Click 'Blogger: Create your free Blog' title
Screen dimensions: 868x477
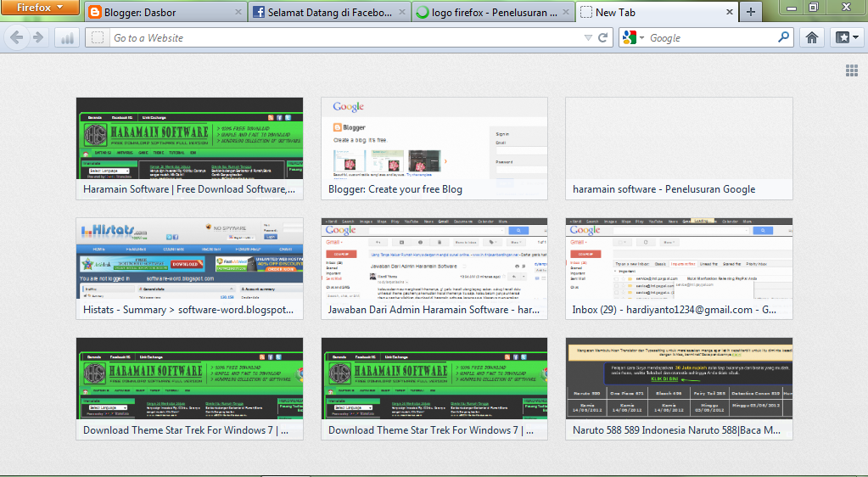click(x=395, y=189)
